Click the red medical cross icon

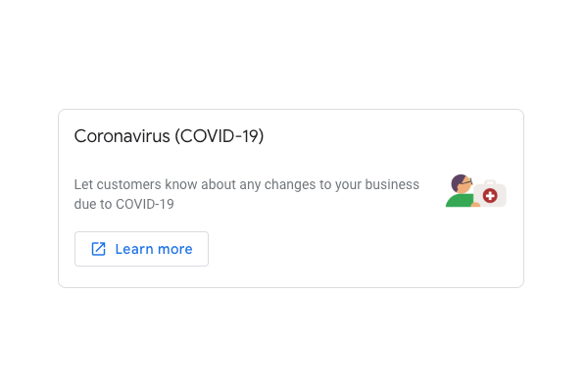pos(490,195)
